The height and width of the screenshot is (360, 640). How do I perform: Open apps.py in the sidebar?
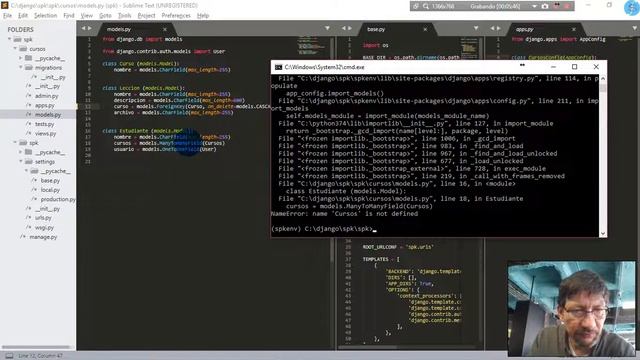point(44,105)
